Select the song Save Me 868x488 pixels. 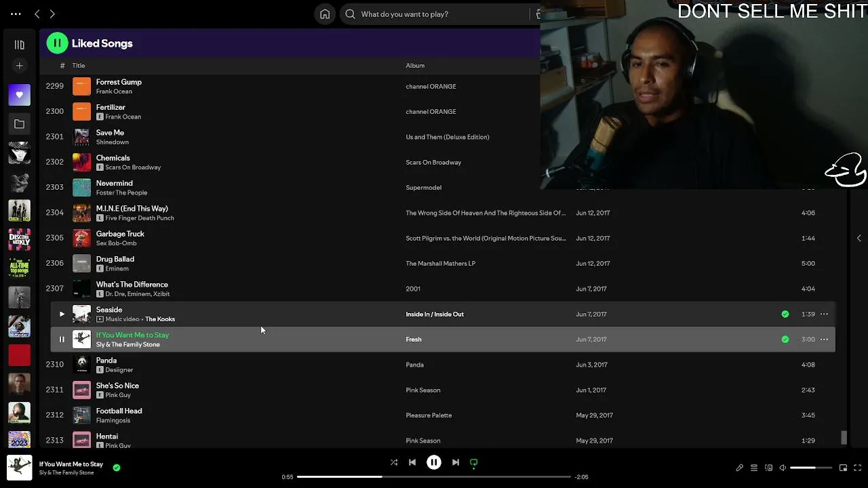click(110, 133)
